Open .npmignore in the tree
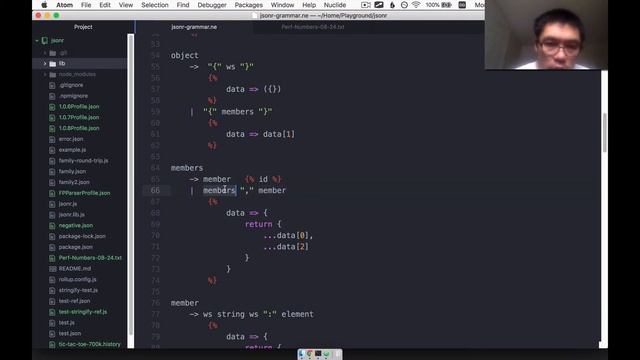Viewport: 640px width, 360px height. (x=73, y=96)
